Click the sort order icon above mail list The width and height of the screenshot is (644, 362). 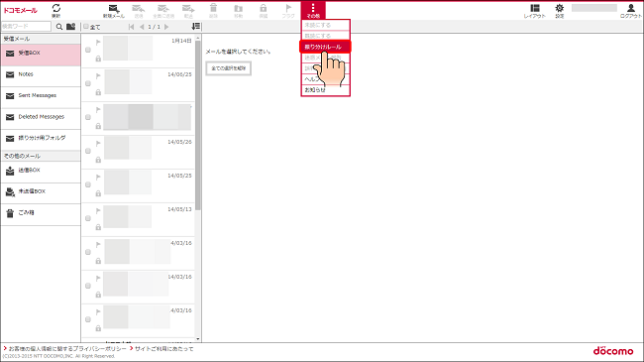pos(196,27)
